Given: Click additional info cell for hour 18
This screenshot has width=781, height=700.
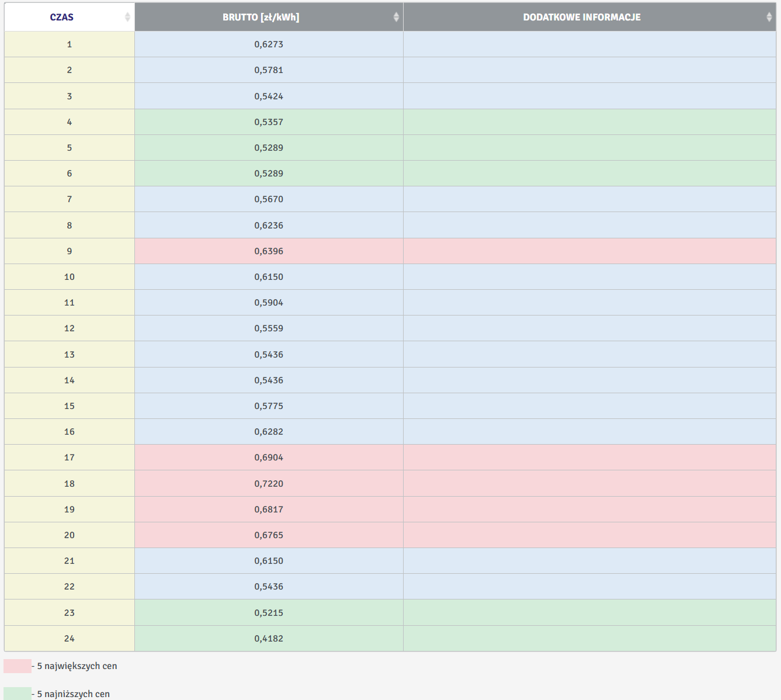Looking at the screenshot, I should (589, 484).
